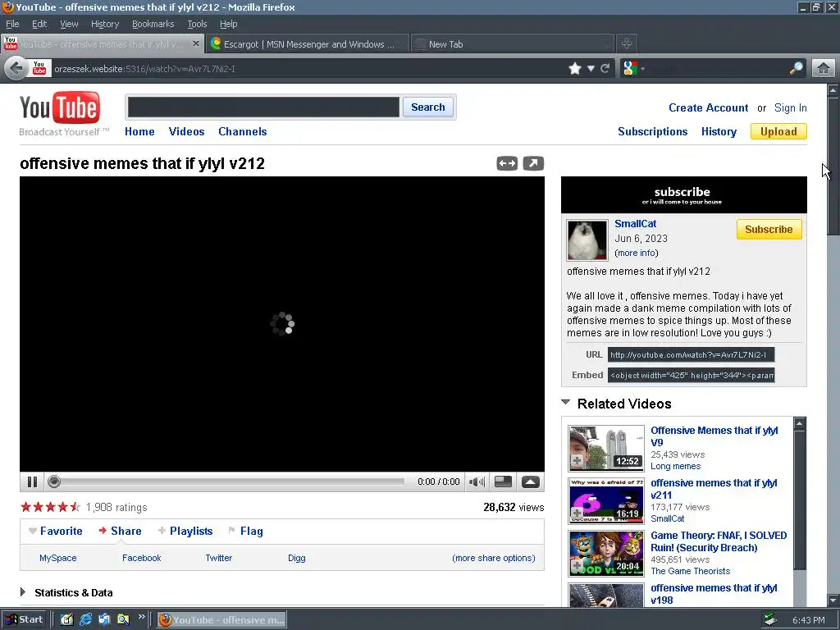Pause the video
The height and width of the screenshot is (630, 840).
[x=32, y=482]
